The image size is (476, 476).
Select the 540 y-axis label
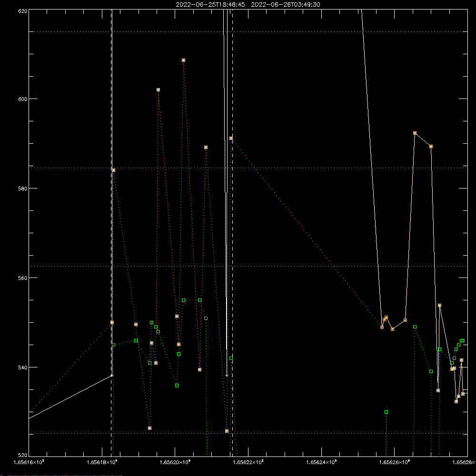[23, 367]
